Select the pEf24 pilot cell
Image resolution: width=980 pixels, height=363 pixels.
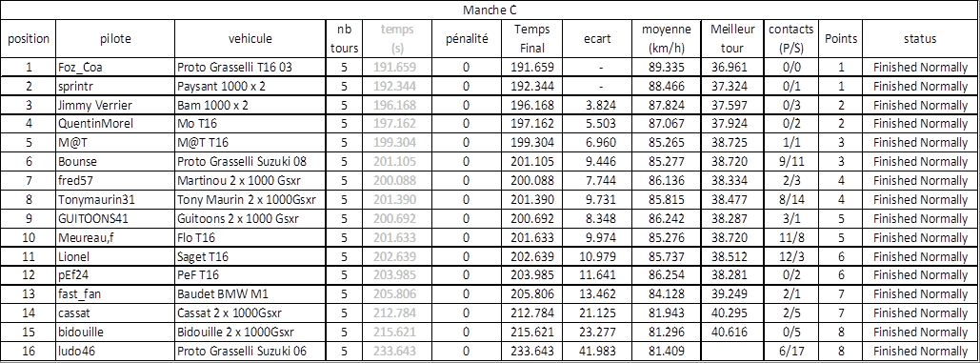(x=115, y=275)
